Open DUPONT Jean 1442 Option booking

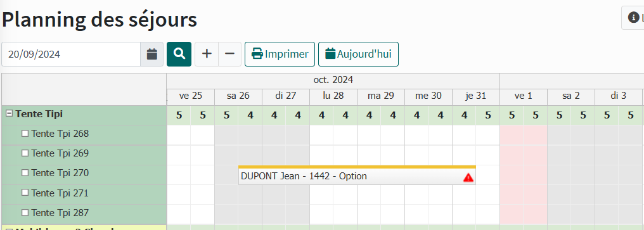point(357,176)
